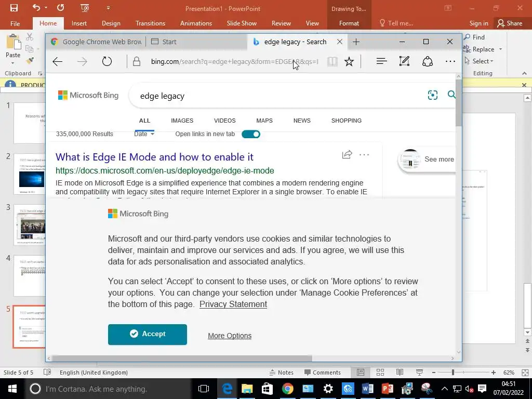Click the lock site info icon

tap(137, 61)
